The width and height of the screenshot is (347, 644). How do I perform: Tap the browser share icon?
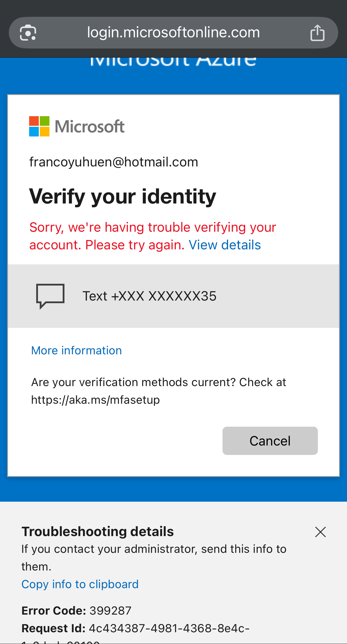pyautogui.click(x=317, y=32)
